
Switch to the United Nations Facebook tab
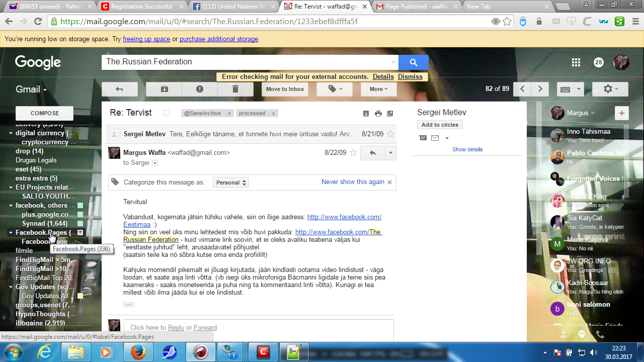pos(235,7)
